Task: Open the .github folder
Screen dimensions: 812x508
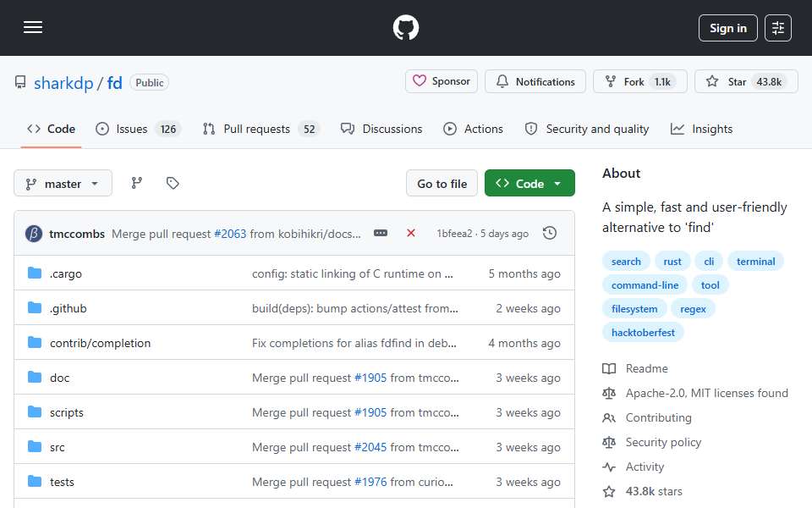Action: pyautogui.click(x=69, y=308)
